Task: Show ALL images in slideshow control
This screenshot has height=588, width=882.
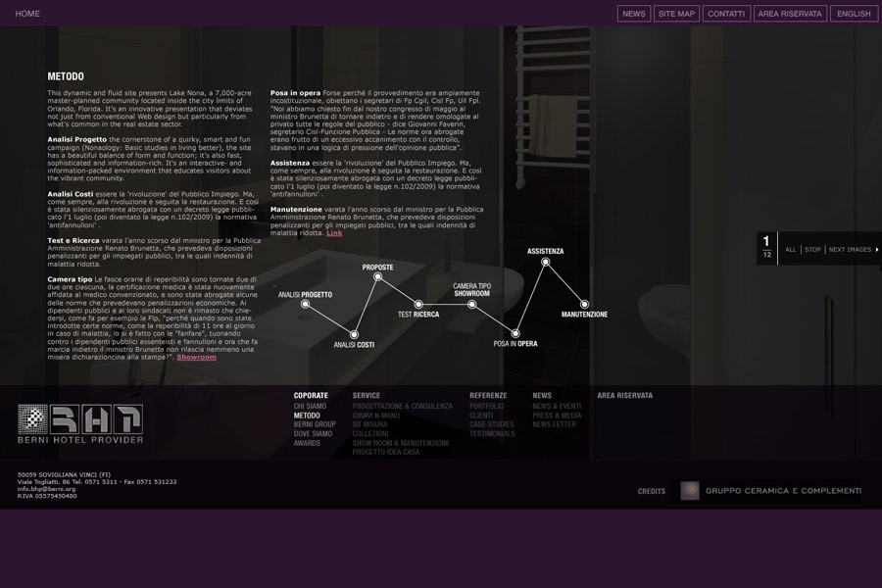Action: [x=790, y=249]
